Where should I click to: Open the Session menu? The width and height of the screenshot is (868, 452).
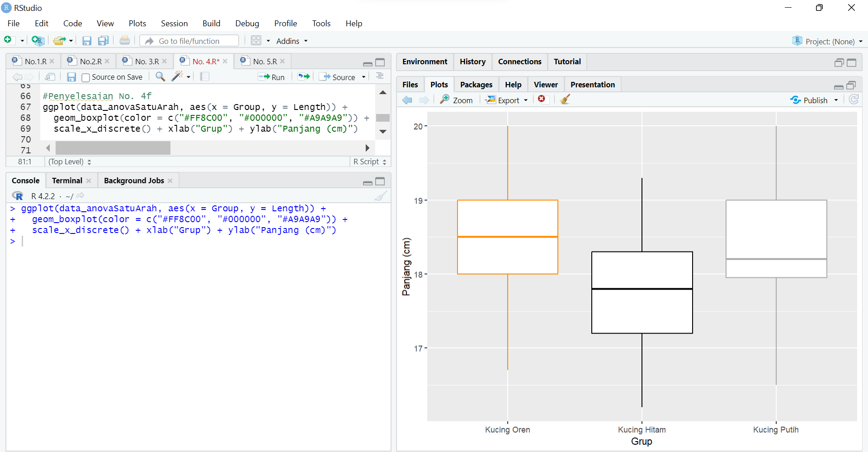click(175, 23)
